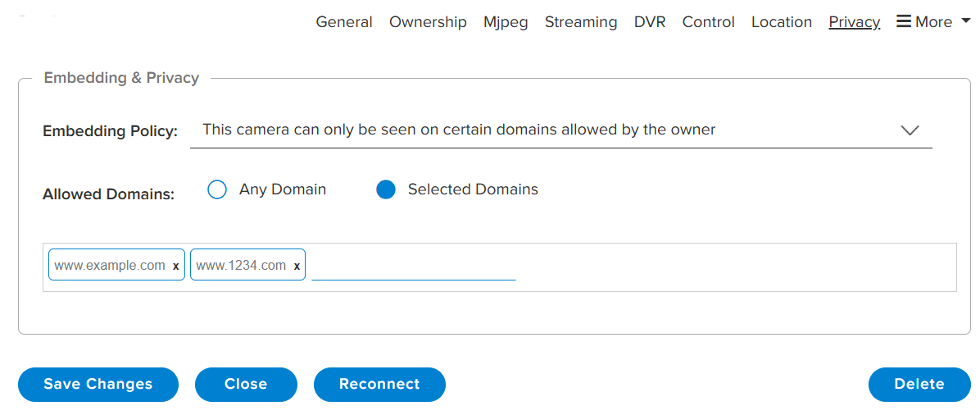Focus the new domain input field

coord(414,266)
